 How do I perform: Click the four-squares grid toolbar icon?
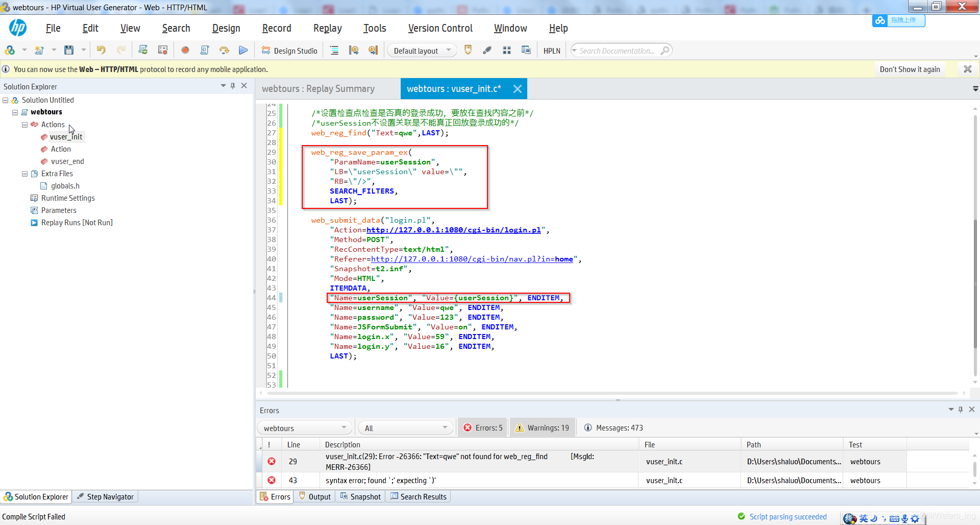coord(507,50)
